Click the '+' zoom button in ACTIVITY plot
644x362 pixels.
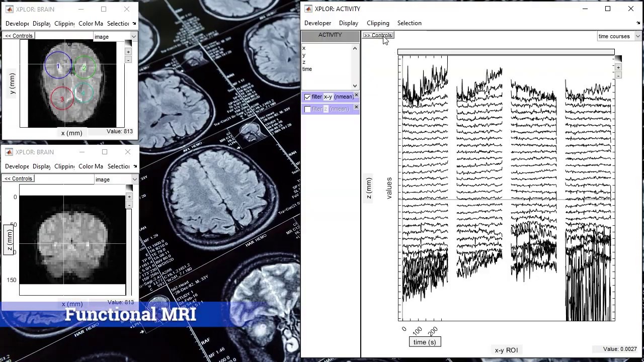(x=618, y=67)
